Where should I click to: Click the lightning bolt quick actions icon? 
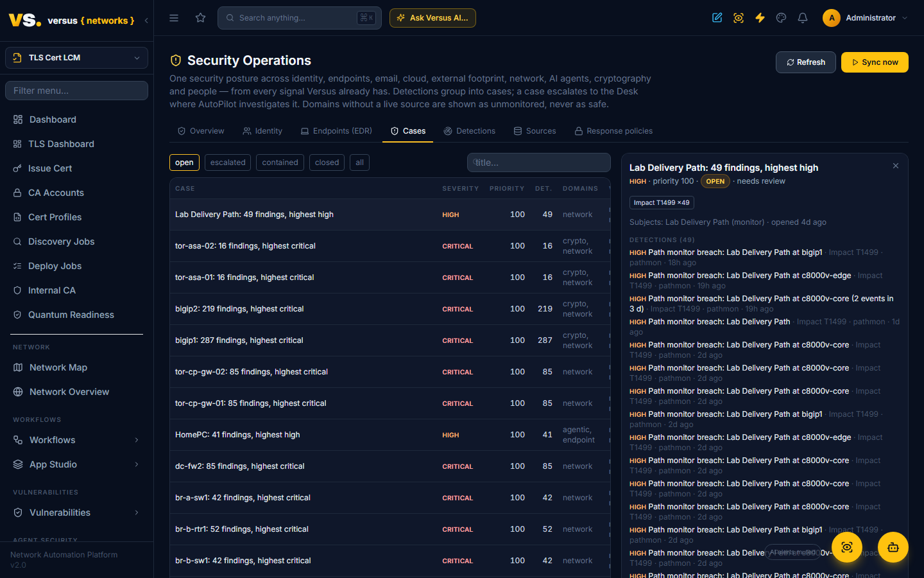pos(760,18)
